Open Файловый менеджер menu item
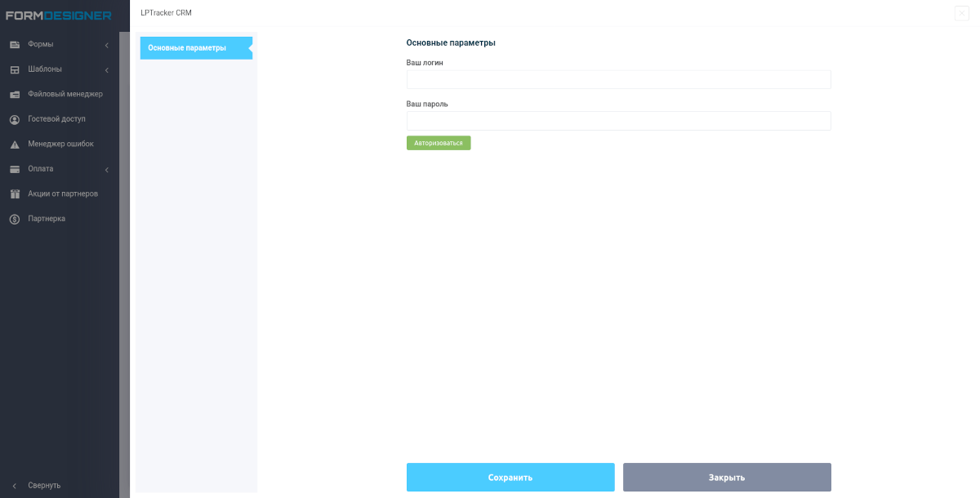This screenshot has height=498, width=980. click(x=65, y=94)
